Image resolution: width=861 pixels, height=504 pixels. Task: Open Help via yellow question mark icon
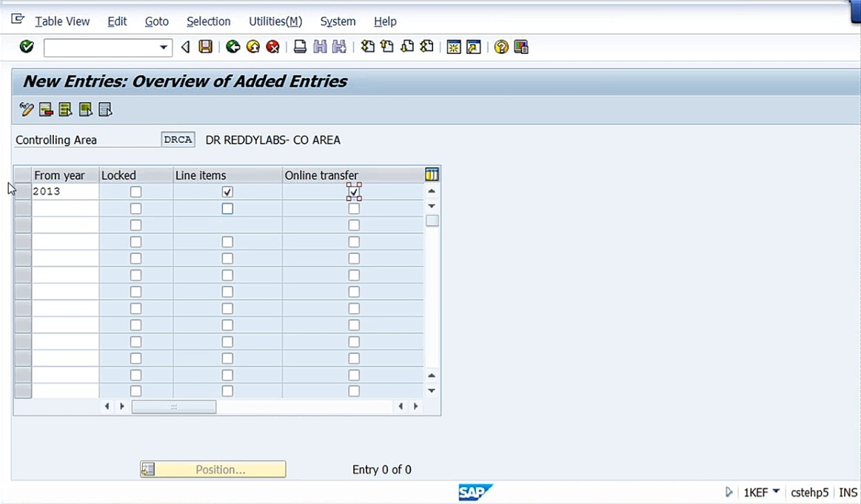(x=500, y=47)
